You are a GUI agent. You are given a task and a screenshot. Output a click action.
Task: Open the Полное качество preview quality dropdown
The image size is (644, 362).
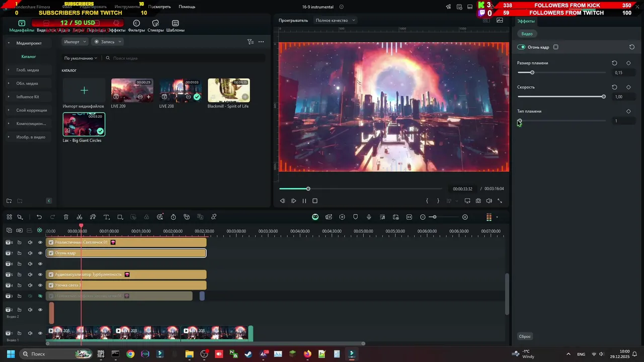(335, 21)
